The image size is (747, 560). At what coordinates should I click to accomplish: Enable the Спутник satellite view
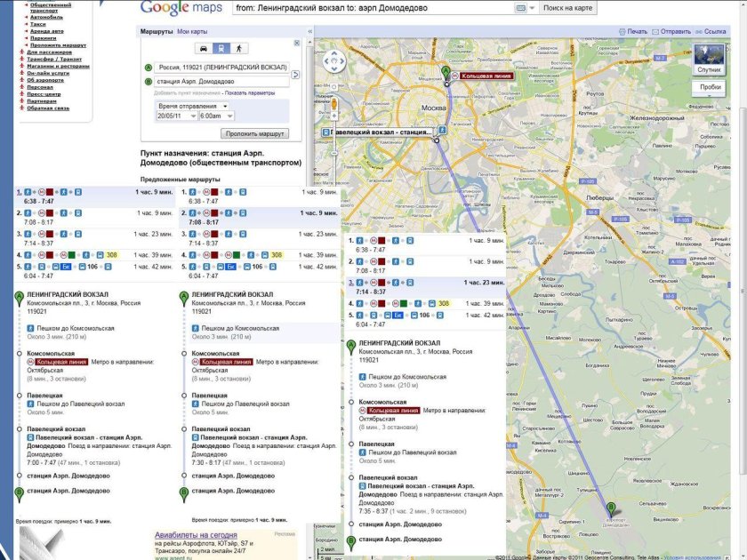(708, 58)
